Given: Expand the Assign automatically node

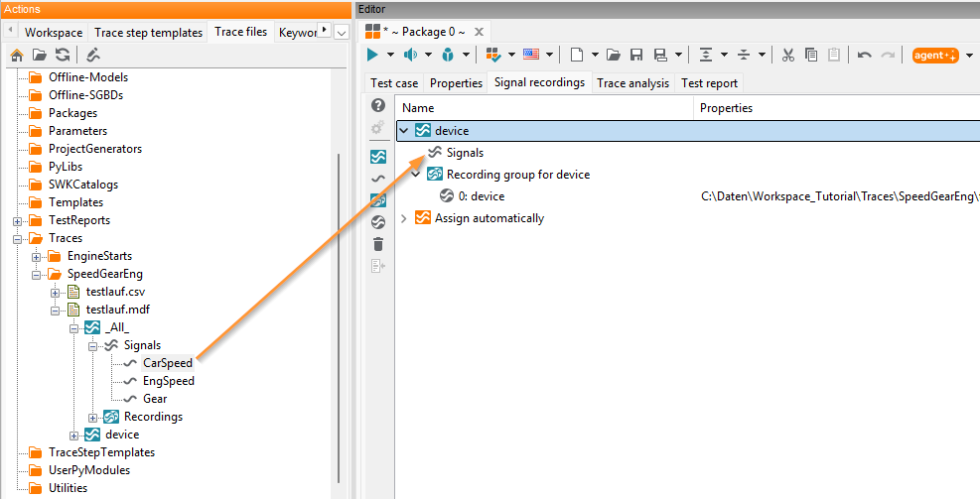Looking at the screenshot, I should pyautogui.click(x=404, y=218).
